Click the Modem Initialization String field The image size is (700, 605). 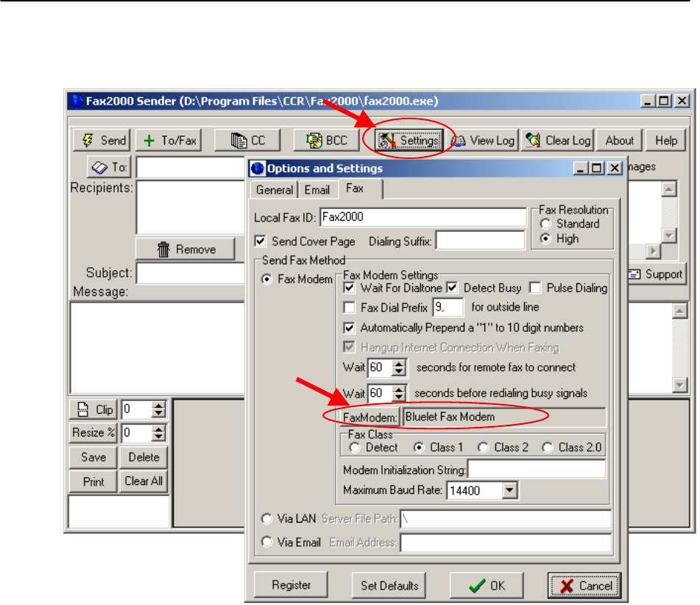(537, 470)
